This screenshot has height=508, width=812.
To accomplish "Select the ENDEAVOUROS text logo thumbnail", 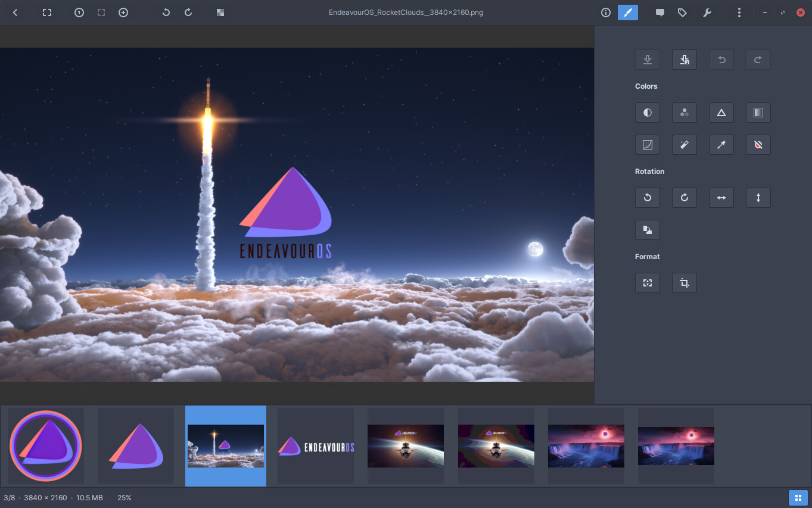I will click(316, 446).
